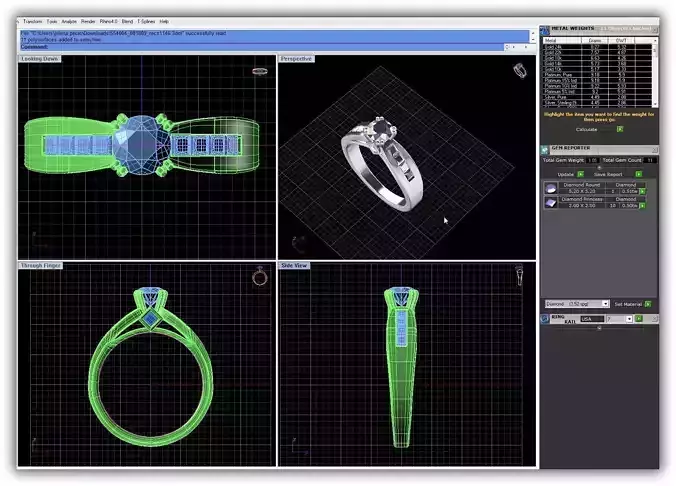Click the green Ring Rail apply button
Viewport: 676px width, 486px height.
pyautogui.click(x=639, y=319)
